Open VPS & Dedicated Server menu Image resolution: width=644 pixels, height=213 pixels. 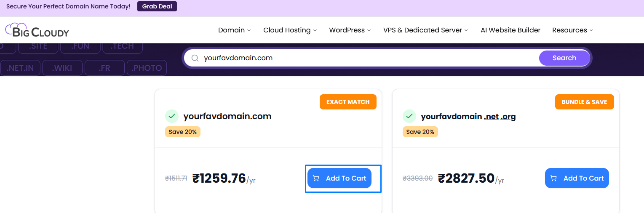[425, 30]
